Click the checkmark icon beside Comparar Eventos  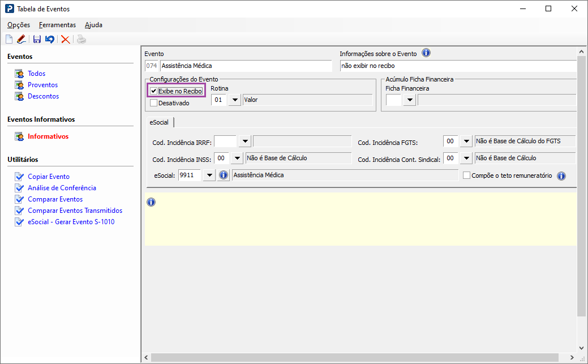[19, 199]
